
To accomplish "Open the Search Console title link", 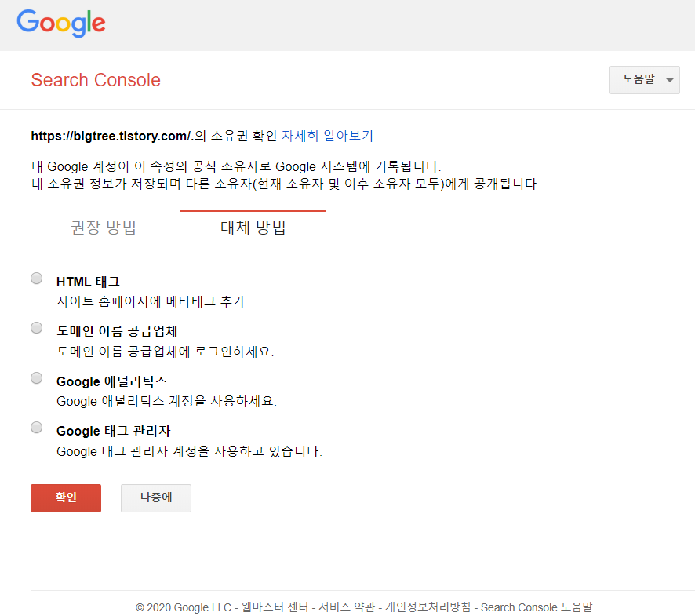I will click(96, 80).
